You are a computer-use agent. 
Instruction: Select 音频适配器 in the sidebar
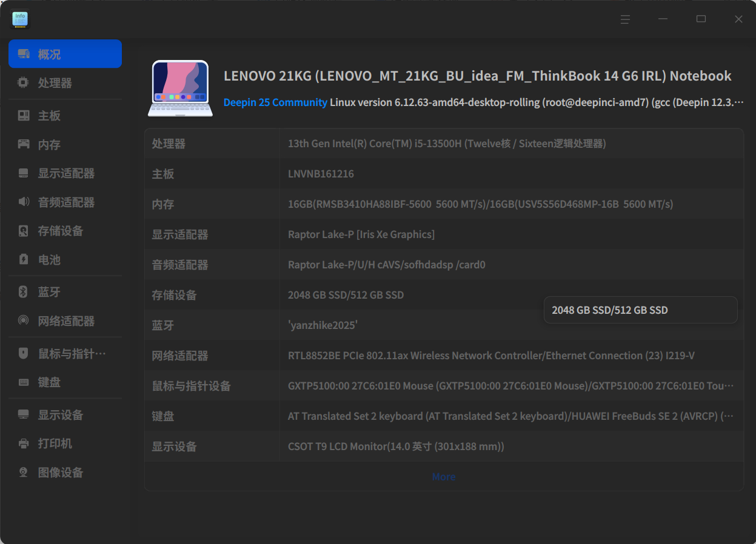click(x=65, y=202)
